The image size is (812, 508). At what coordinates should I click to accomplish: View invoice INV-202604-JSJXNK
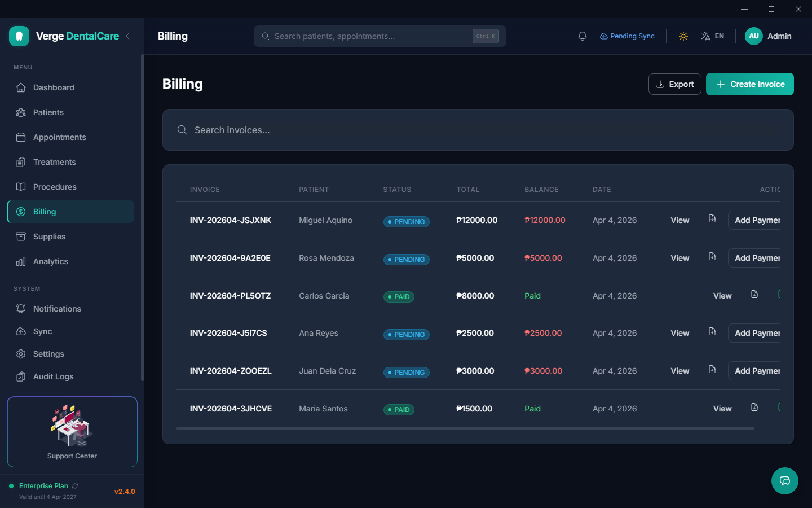click(x=680, y=220)
